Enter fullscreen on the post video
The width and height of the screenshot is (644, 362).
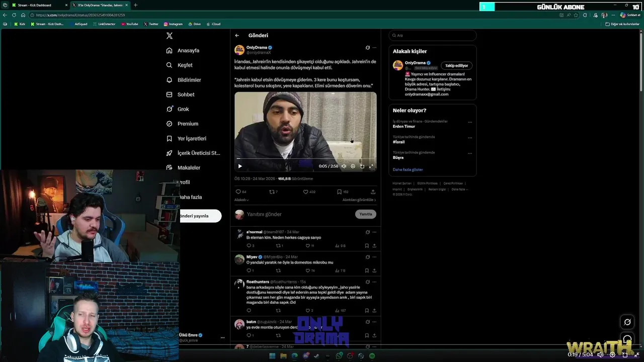tap(371, 166)
